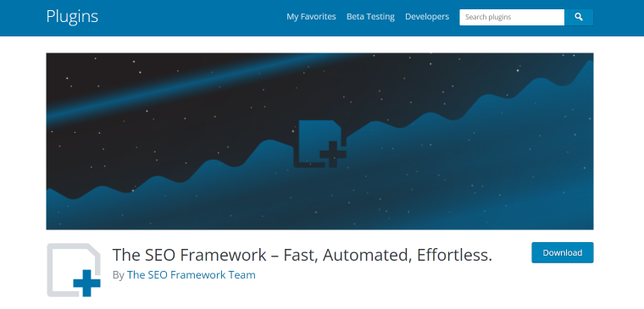Open the Beta Testing page
The image size is (644, 309).
pyautogui.click(x=370, y=17)
